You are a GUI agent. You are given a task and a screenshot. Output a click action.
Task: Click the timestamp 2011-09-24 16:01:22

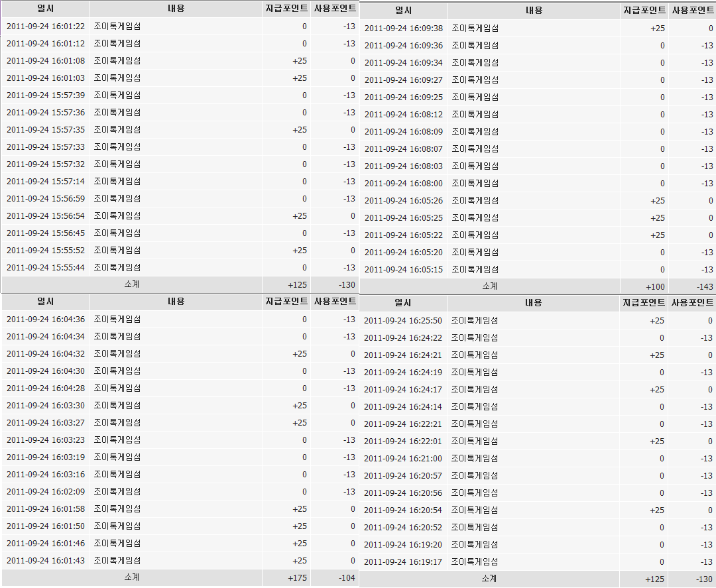click(x=46, y=27)
